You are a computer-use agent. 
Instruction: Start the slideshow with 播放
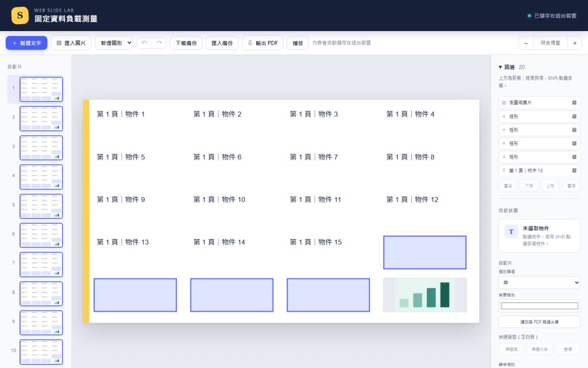298,43
